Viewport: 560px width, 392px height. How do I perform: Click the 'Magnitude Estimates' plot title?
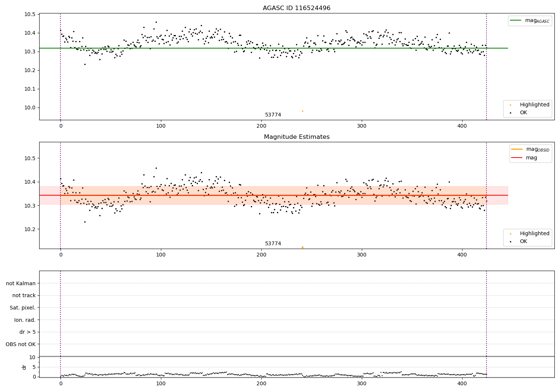click(296, 137)
